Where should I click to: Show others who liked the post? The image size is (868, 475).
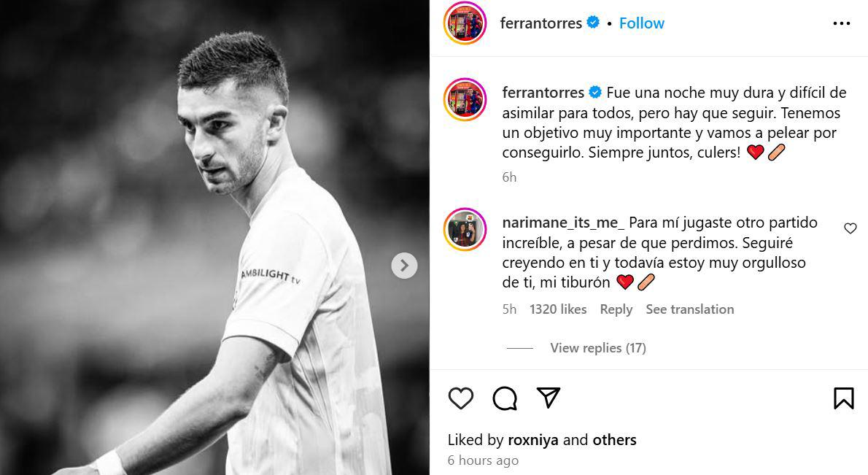614,440
